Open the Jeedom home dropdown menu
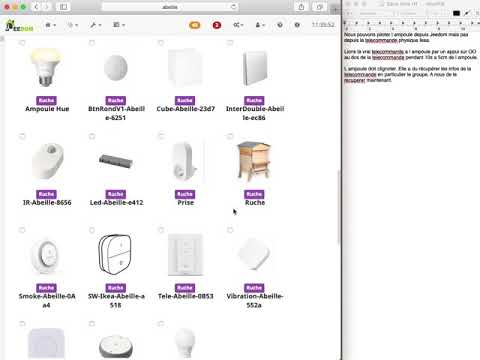 [50, 25]
